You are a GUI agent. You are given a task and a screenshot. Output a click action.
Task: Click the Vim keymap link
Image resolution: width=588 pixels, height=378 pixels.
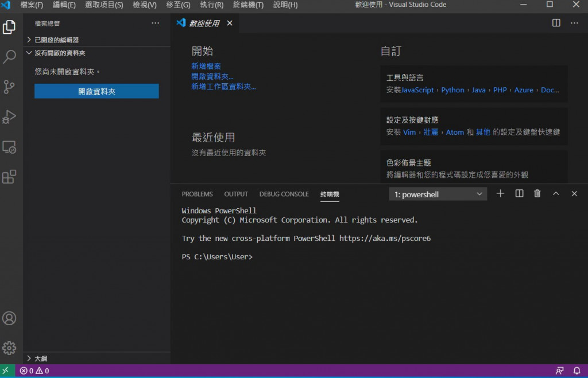pyautogui.click(x=409, y=133)
